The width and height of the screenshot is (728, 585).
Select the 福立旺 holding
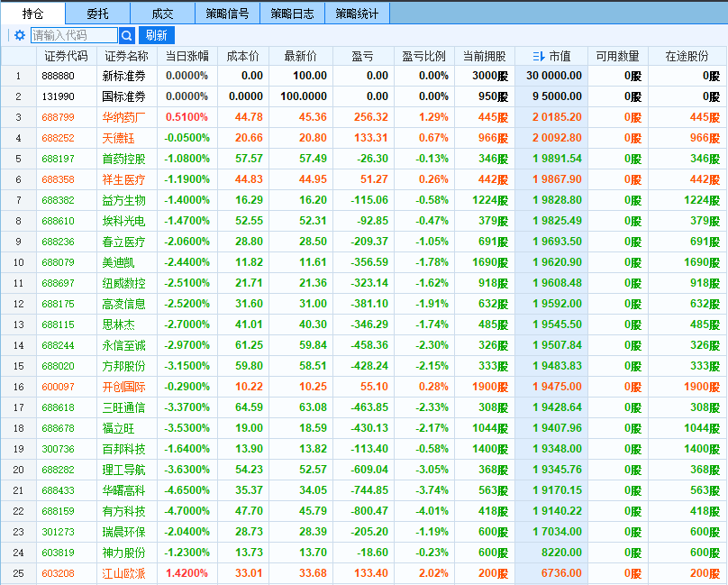(x=118, y=428)
